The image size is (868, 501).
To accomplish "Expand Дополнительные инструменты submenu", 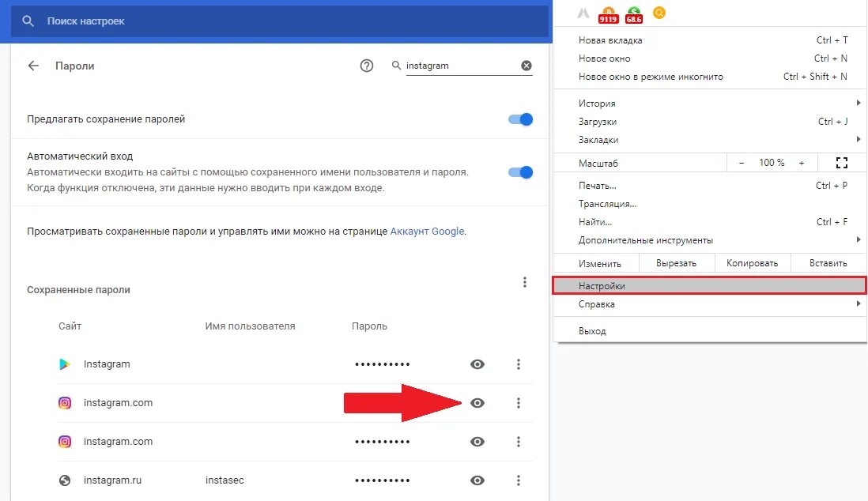I will coord(710,240).
